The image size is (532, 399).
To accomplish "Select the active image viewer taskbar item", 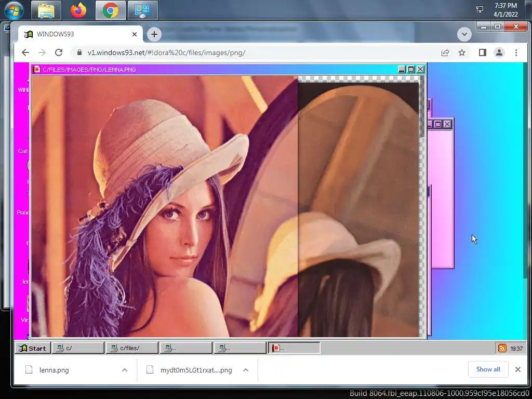I will tap(294, 348).
